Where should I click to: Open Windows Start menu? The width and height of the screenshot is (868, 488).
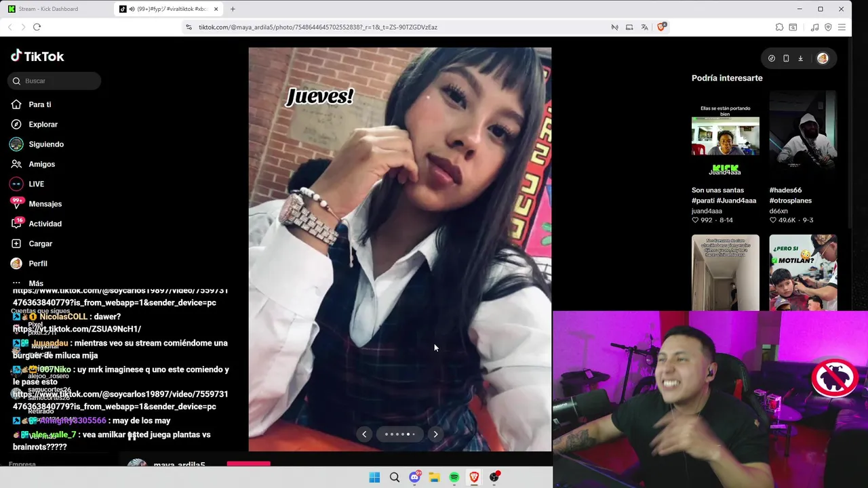374,477
